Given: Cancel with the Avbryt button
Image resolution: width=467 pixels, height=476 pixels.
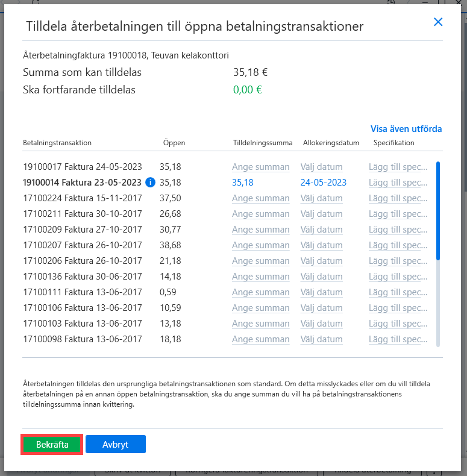Looking at the screenshot, I should [115, 445].
